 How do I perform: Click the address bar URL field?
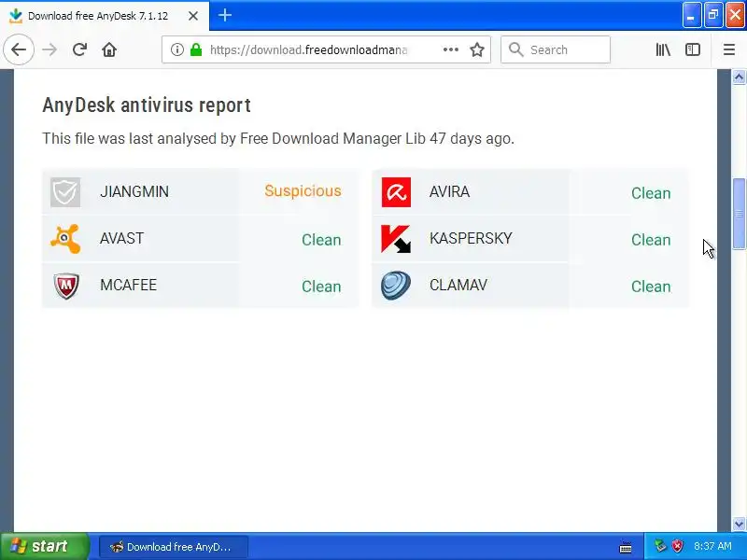[x=309, y=49]
